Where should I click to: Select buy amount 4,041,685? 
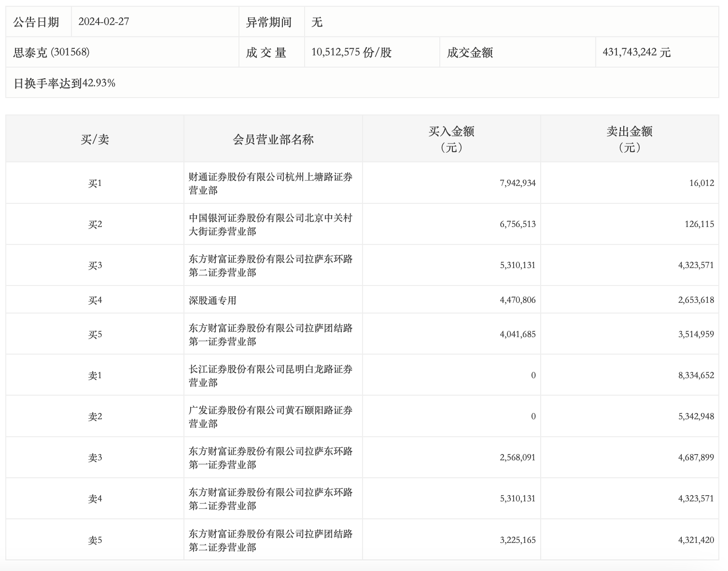point(518,335)
